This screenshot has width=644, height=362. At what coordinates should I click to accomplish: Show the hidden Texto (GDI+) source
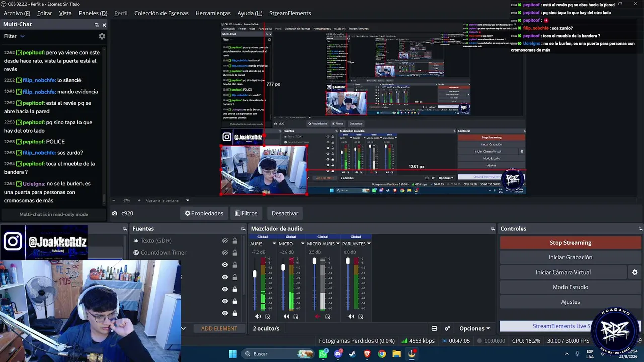(225, 241)
